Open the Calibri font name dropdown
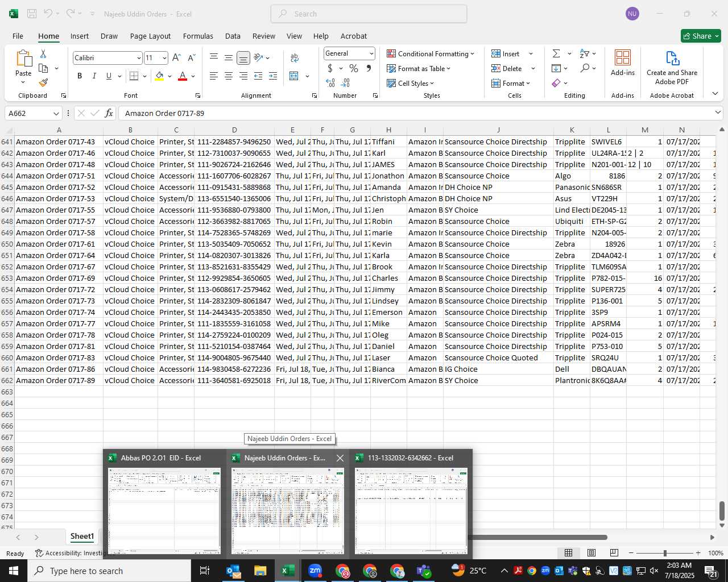The height and width of the screenshot is (582, 728). coord(138,58)
